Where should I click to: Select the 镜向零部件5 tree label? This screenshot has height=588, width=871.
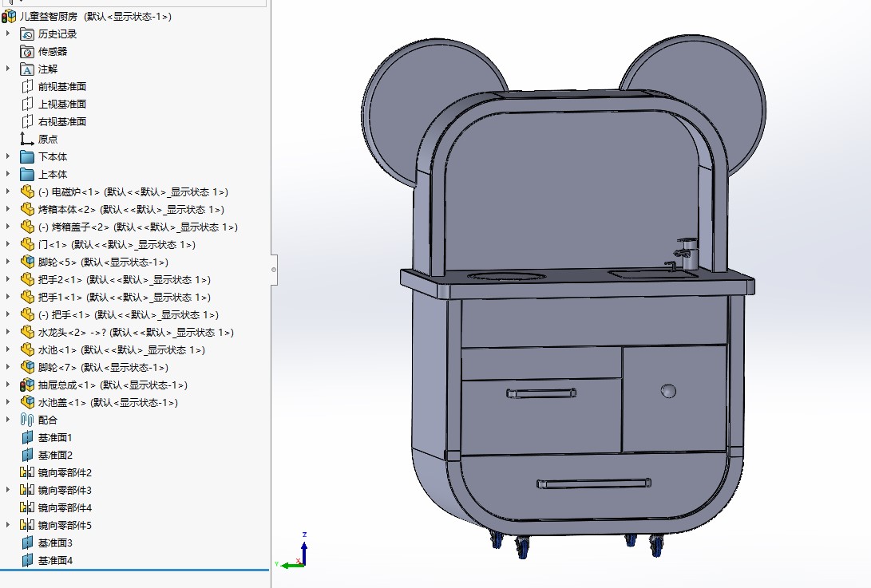pyautogui.click(x=65, y=525)
